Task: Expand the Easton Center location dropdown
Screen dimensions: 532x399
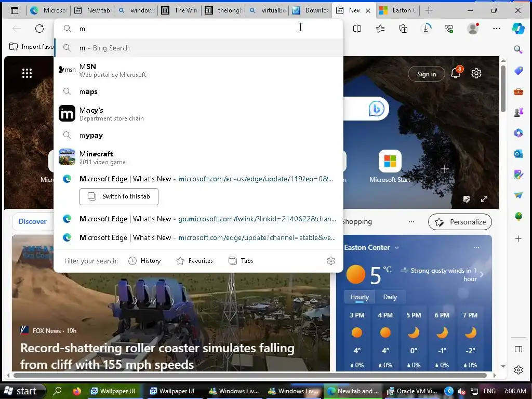Action: (x=396, y=248)
